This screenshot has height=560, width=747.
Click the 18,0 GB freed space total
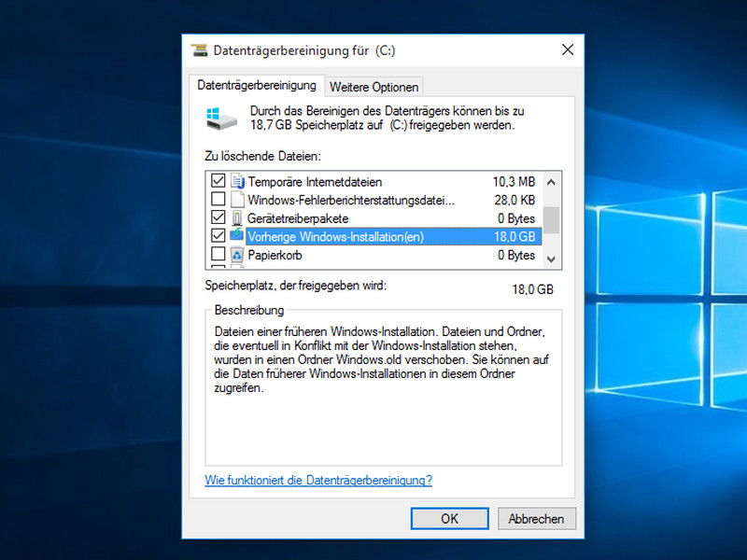[x=532, y=289]
